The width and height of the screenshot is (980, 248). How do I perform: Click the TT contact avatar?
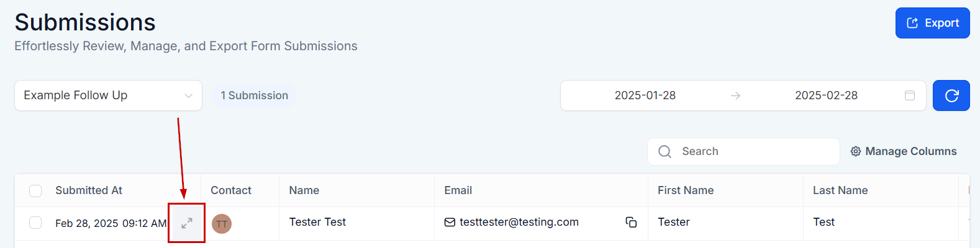pos(222,224)
